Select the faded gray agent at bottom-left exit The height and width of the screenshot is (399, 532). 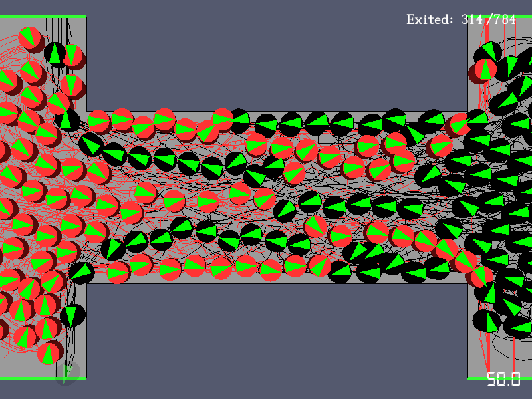[67, 373]
